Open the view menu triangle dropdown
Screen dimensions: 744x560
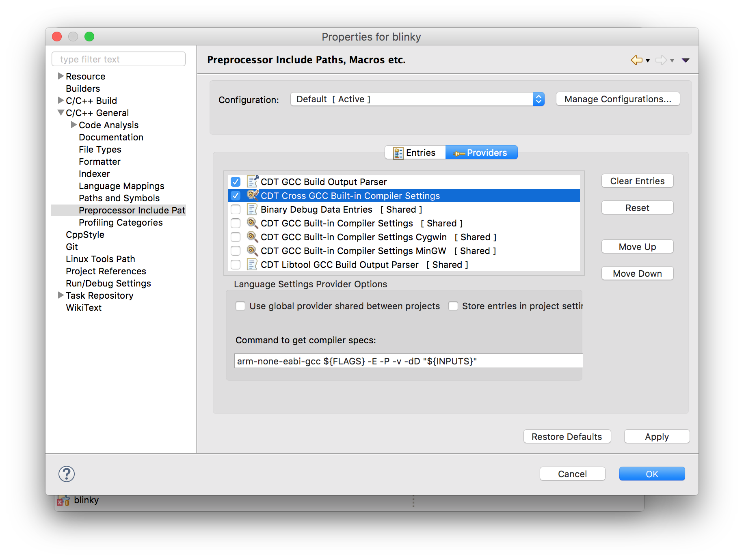point(686,60)
